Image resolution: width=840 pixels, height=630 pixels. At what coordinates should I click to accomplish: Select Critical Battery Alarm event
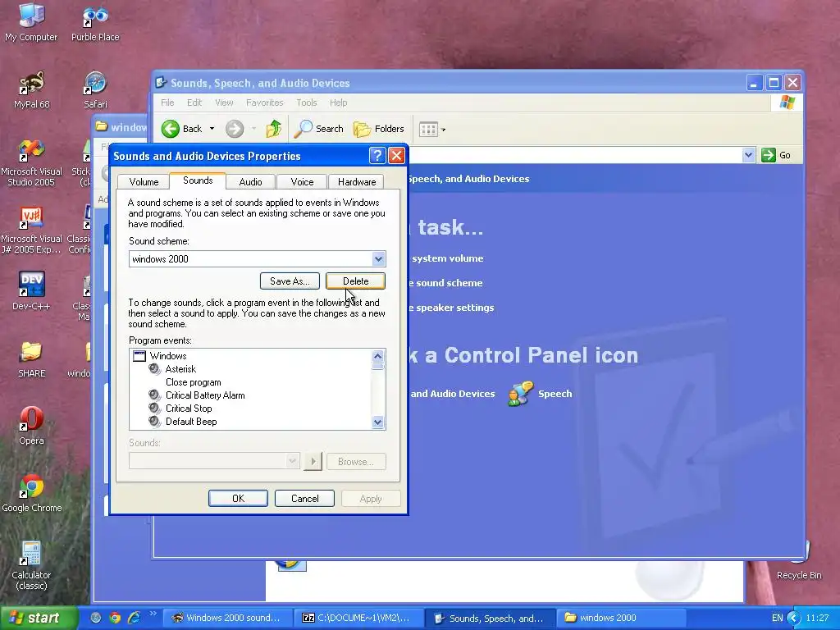(205, 395)
